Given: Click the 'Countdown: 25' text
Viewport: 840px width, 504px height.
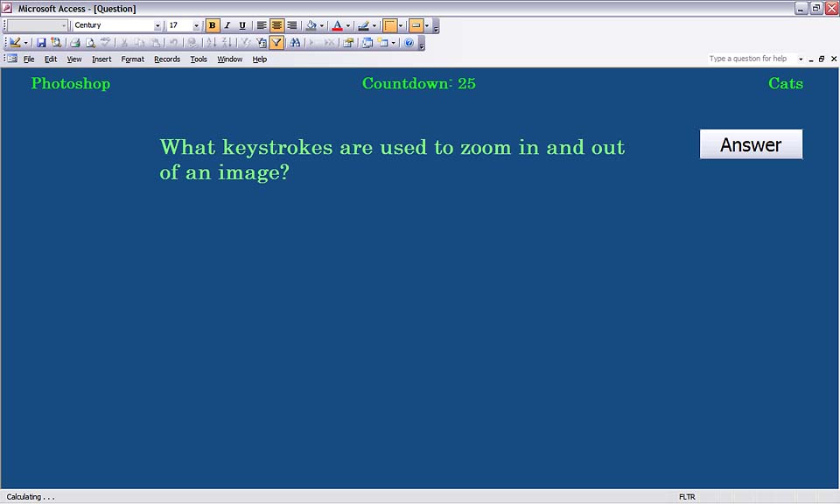Looking at the screenshot, I should (x=419, y=83).
